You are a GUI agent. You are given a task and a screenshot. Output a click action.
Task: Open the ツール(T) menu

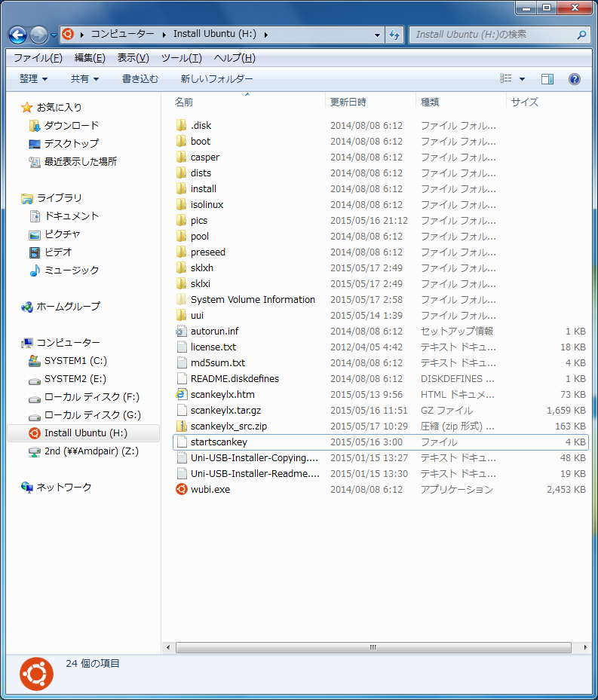click(x=182, y=58)
